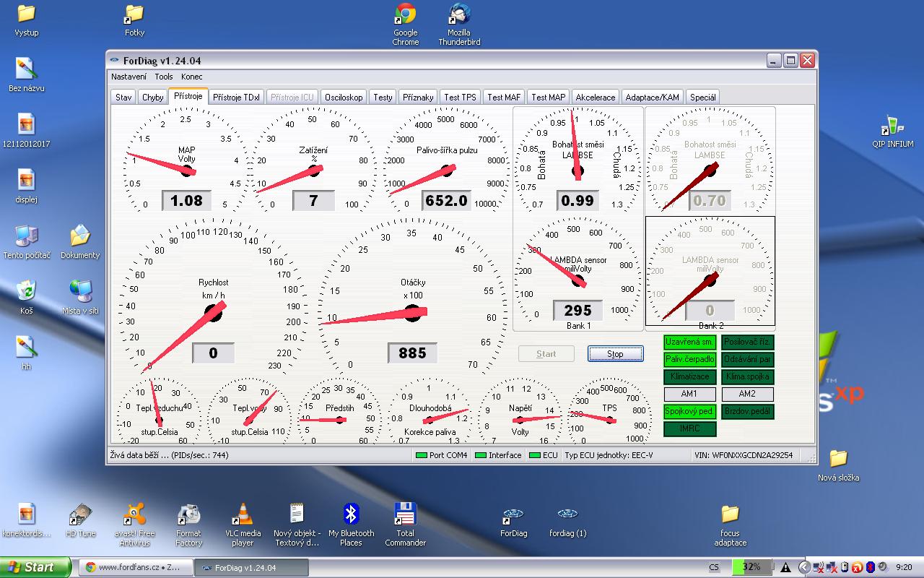Click the Windows Start button
Screen dimensions: 924x578
(36, 567)
